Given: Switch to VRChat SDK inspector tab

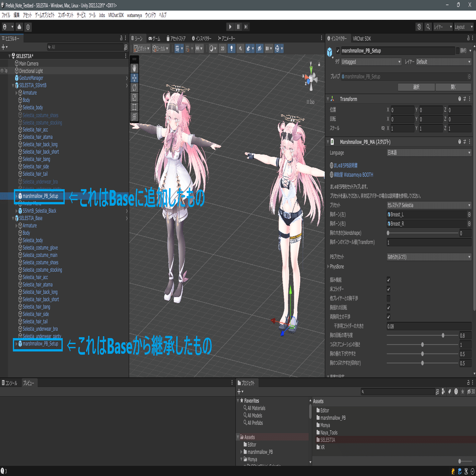Looking at the screenshot, I should (362, 39).
